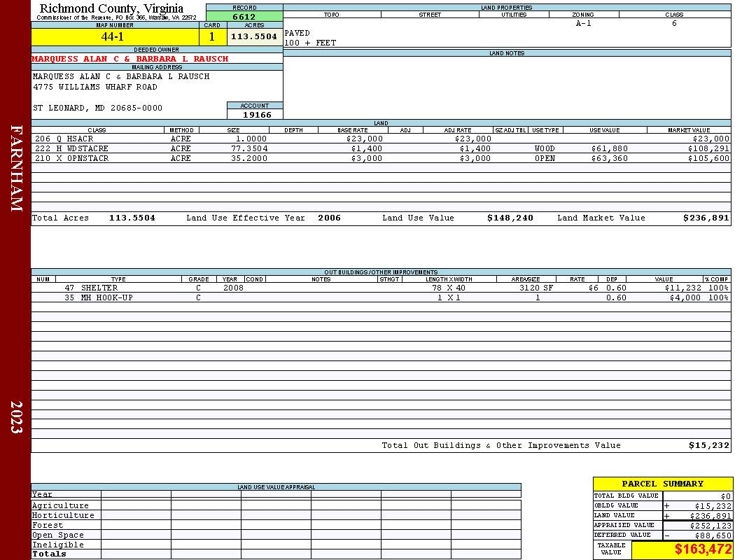Screen dimensions: 735x560
Task: Click the PARCEL SUMMARY header
Action: point(662,484)
